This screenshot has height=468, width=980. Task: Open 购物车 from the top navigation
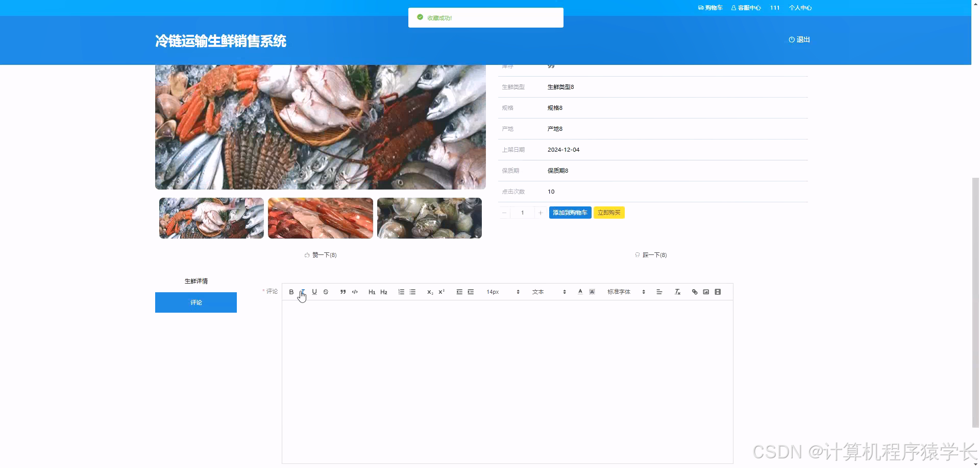point(710,8)
